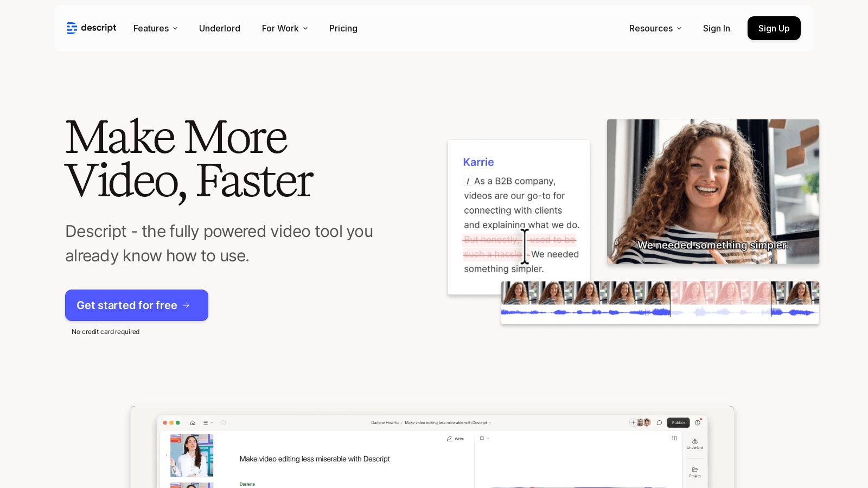The width and height of the screenshot is (868, 488).
Task: Click Get started for free
Action: pyautogui.click(x=137, y=305)
